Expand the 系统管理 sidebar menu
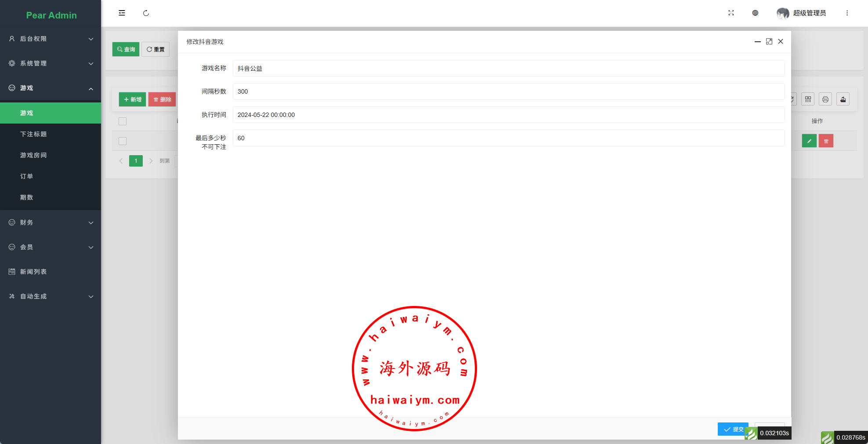Image resolution: width=868 pixels, height=444 pixels. [x=51, y=63]
